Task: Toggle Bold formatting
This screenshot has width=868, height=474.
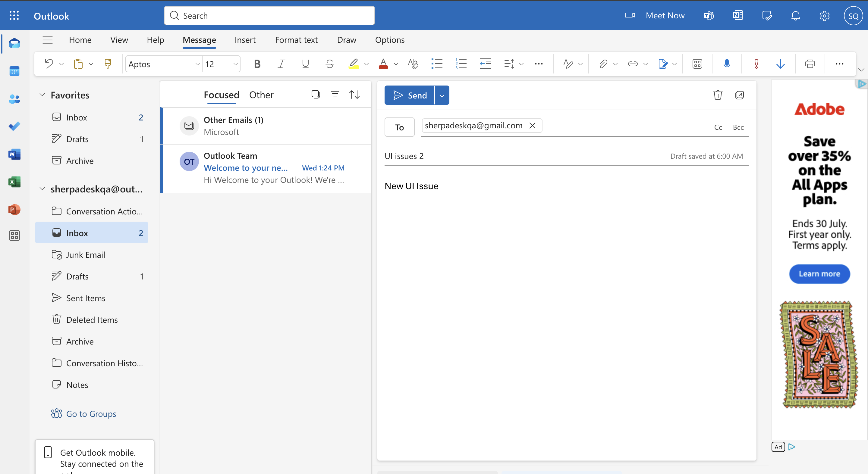Action: coord(257,64)
